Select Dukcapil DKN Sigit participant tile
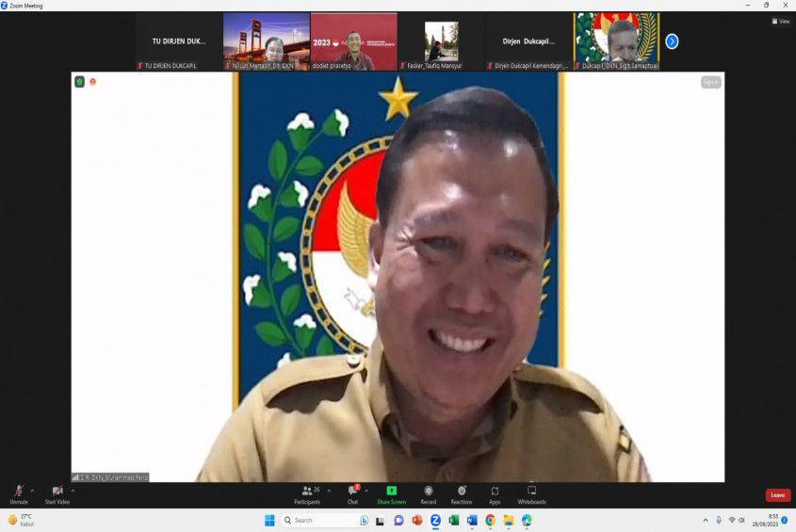Screen dimensions: 796x532 (x=616, y=41)
